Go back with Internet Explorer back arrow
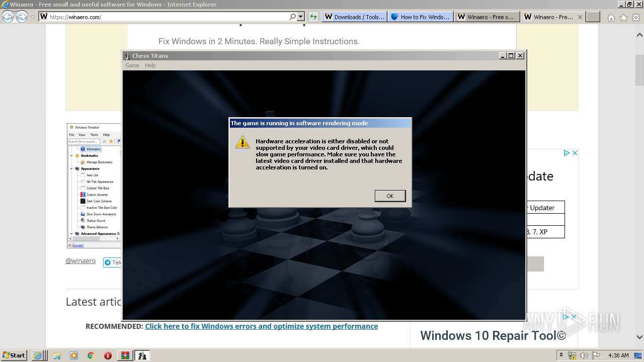This screenshot has height=362, width=644. (8, 17)
